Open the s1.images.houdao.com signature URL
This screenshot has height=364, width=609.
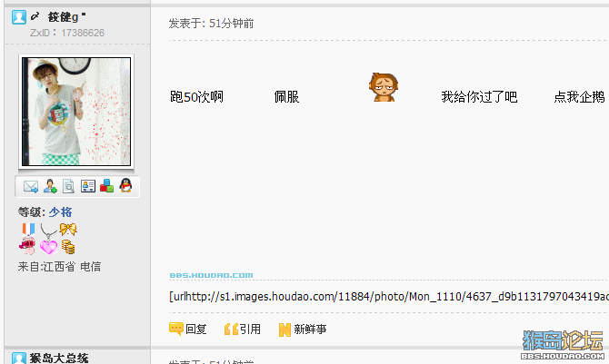(389, 297)
